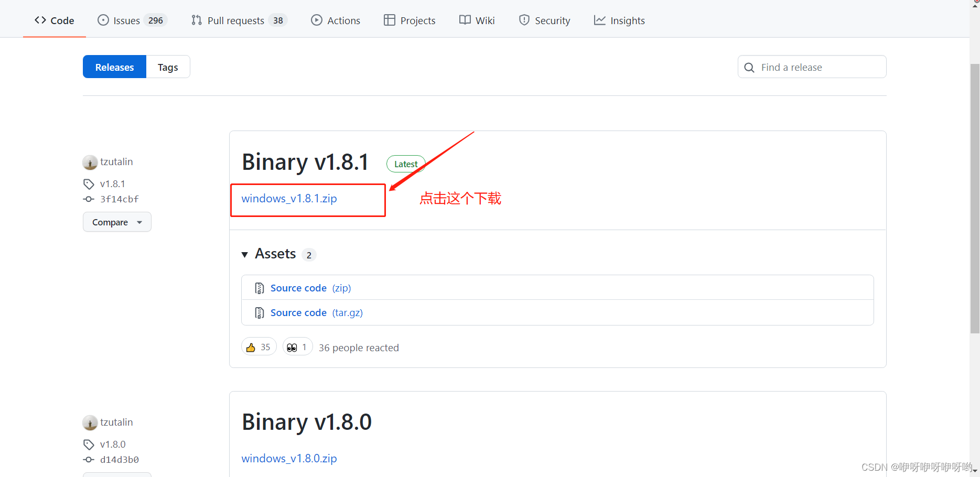This screenshot has height=477, width=980.
Task: Download windows_v1.8.0.zip
Action: [289, 459]
